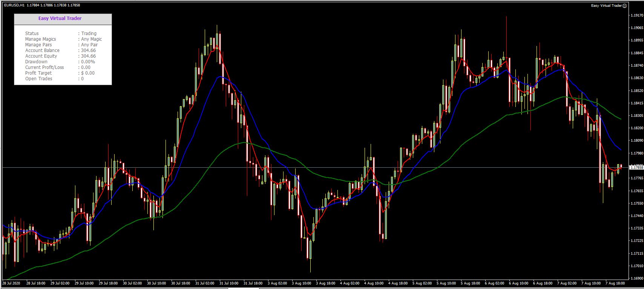
Task: Click the 1.18200 price scale label
Action: tap(636, 128)
